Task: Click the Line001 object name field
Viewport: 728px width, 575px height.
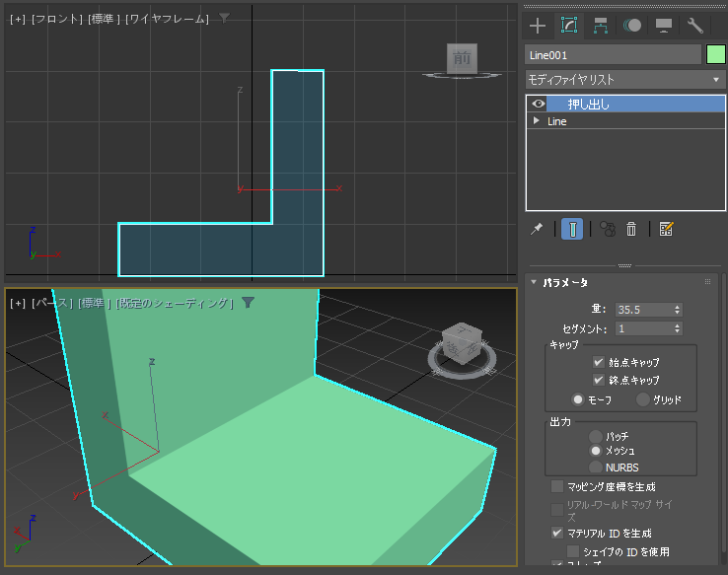Action: coord(613,55)
